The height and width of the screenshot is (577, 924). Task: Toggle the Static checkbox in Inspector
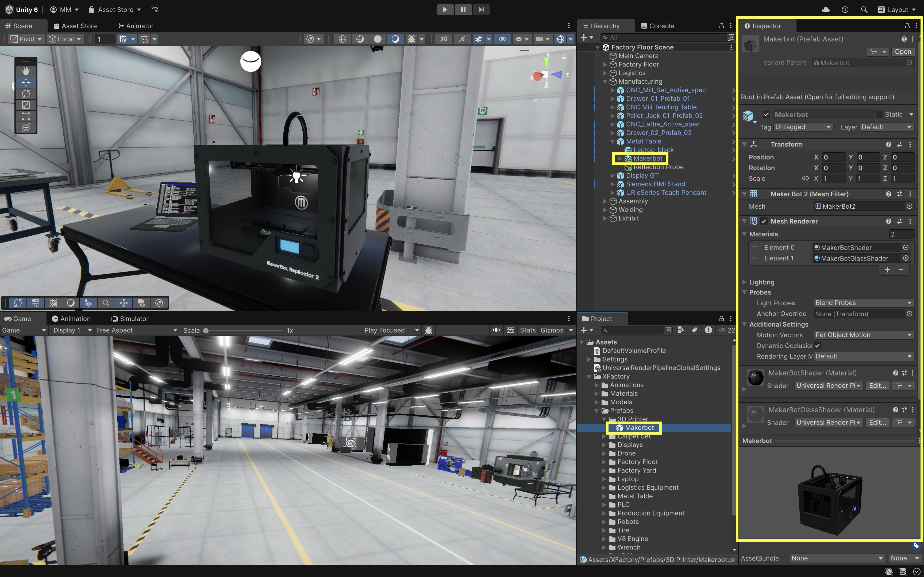[x=879, y=115]
